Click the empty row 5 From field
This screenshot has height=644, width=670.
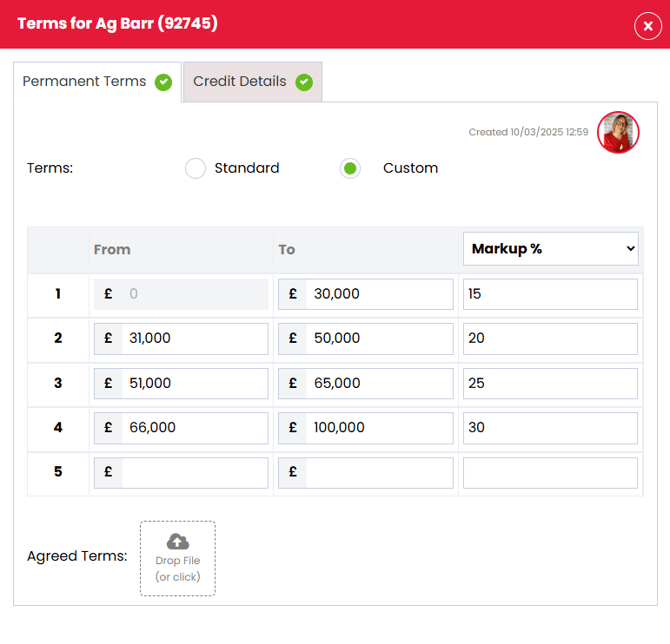point(181,473)
